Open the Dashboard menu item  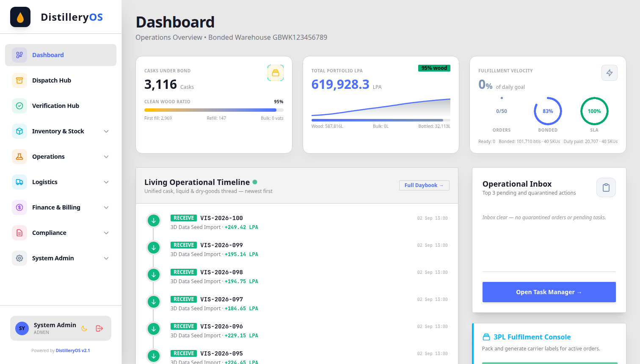point(61,55)
